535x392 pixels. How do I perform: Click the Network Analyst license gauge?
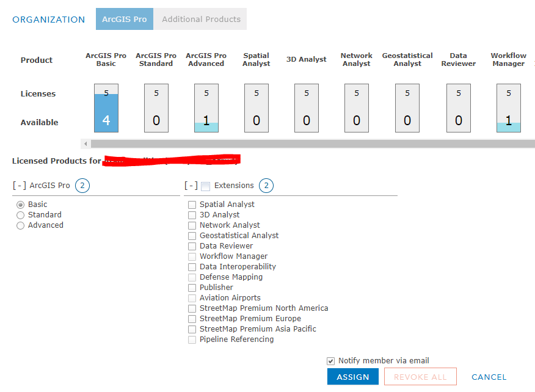[x=357, y=108]
